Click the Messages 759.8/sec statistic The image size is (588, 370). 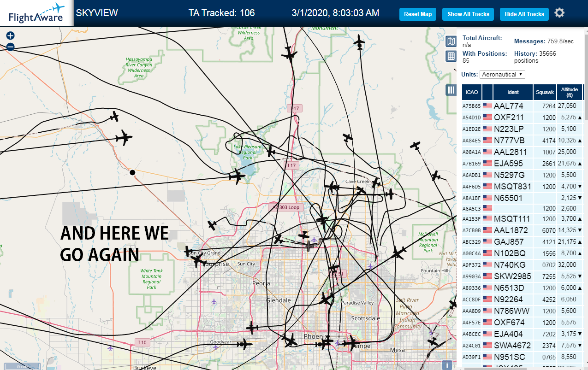(544, 41)
